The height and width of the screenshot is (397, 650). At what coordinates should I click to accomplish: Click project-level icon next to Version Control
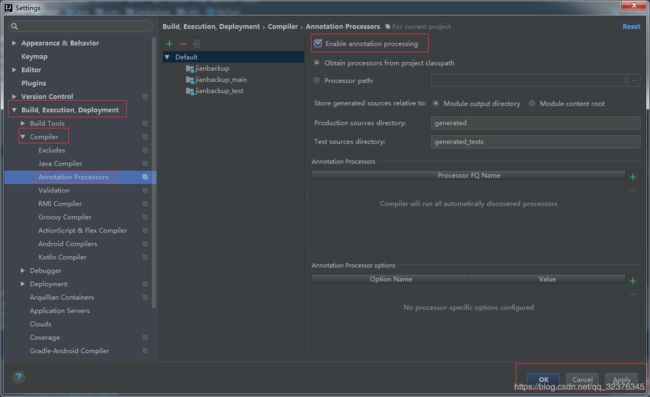(x=145, y=97)
